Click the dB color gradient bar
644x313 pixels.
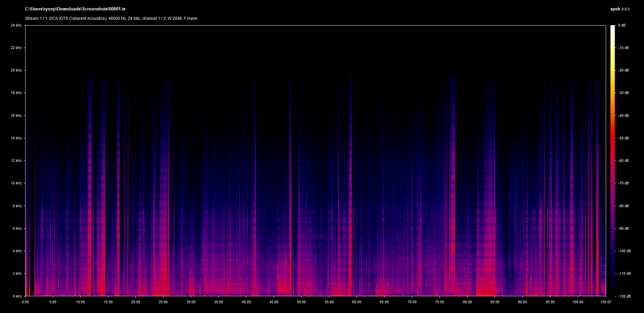612,161
